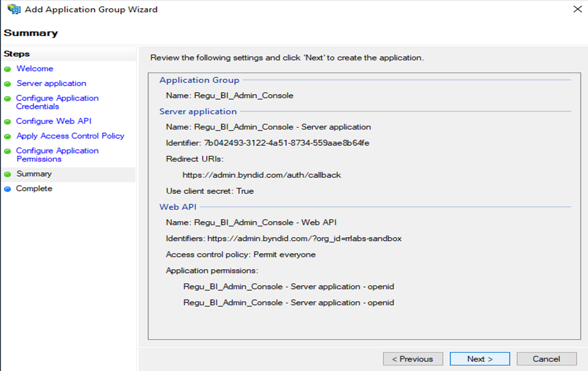Select the Complete step label in the Steps list
588x371 pixels.
point(34,188)
